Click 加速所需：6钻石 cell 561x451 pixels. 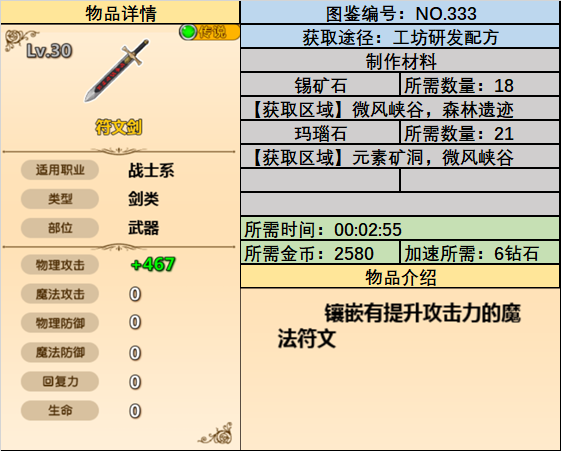[x=480, y=253]
